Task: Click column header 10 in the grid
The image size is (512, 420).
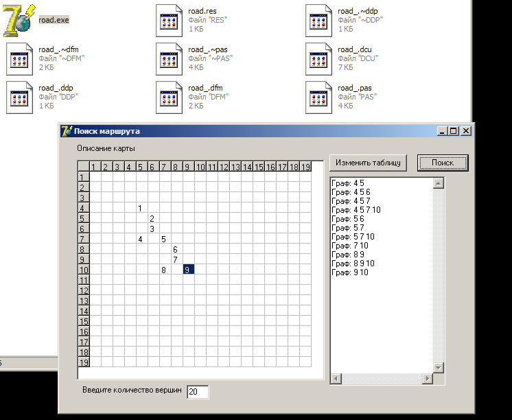Action: 200,167
